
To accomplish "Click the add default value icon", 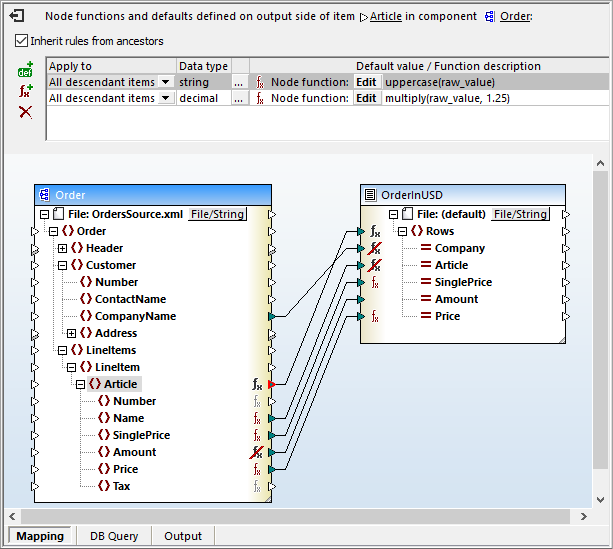I will 25,71.
